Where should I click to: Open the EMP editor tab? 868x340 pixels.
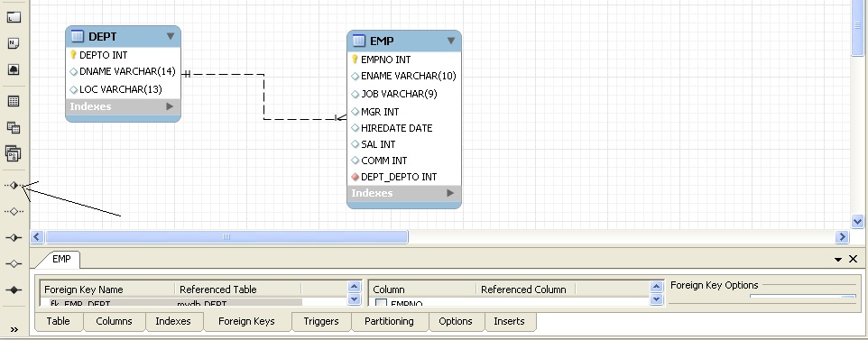coord(61,259)
